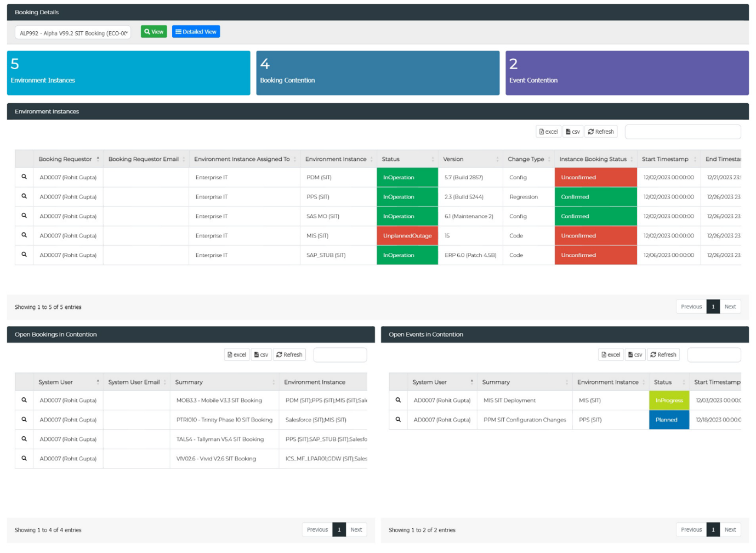Refresh Open Events in Contention table

coord(663,354)
